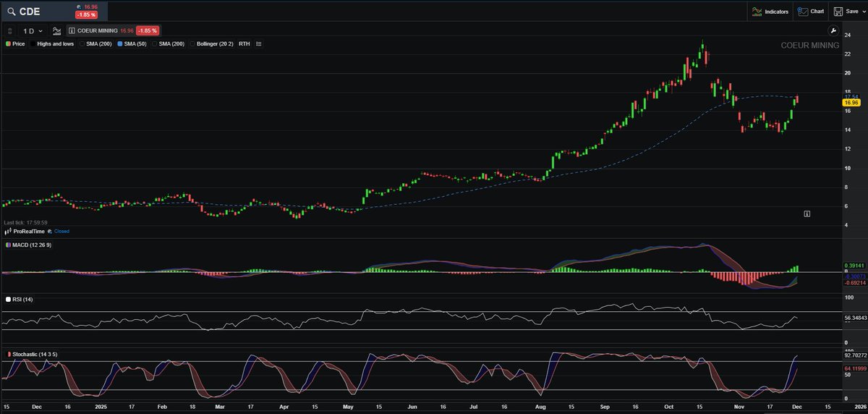Screen dimensions: 868x414
Task: Open the Indicators panel
Action: pyautogui.click(x=770, y=12)
